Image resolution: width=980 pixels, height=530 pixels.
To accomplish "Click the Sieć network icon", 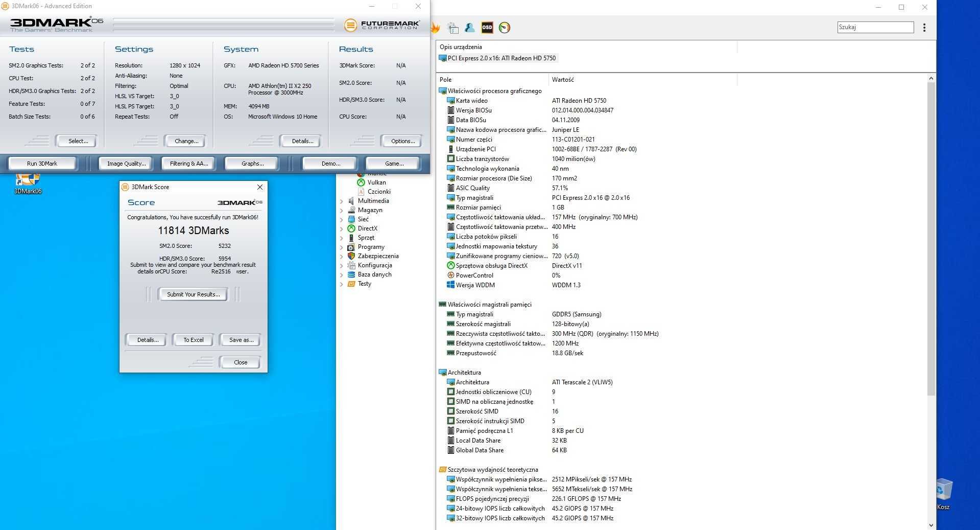I will [x=351, y=219].
